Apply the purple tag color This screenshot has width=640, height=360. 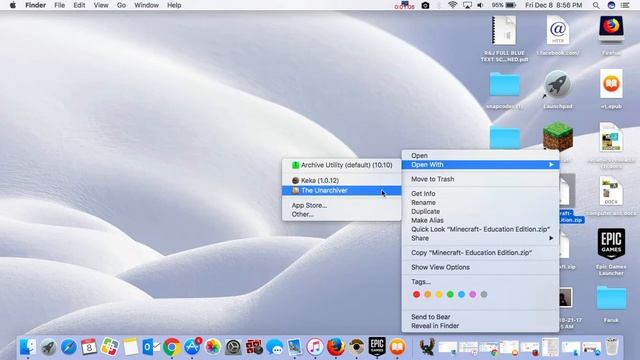point(473,294)
